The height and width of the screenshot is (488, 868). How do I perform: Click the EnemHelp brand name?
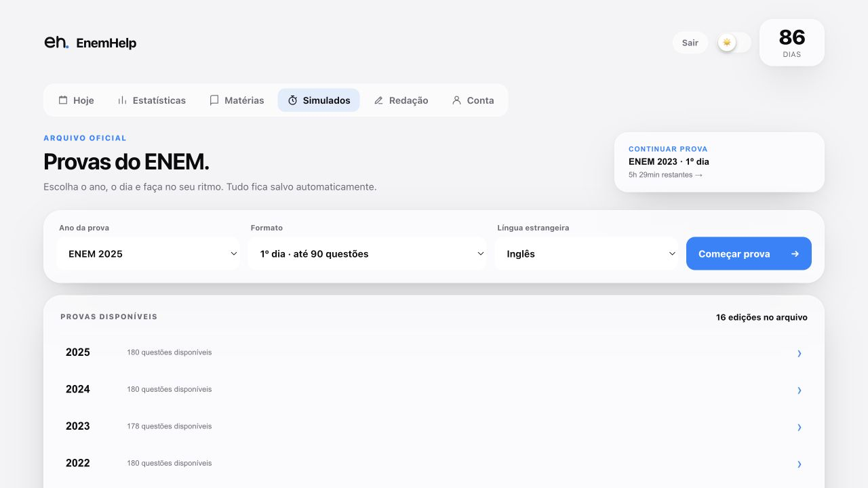106,43
